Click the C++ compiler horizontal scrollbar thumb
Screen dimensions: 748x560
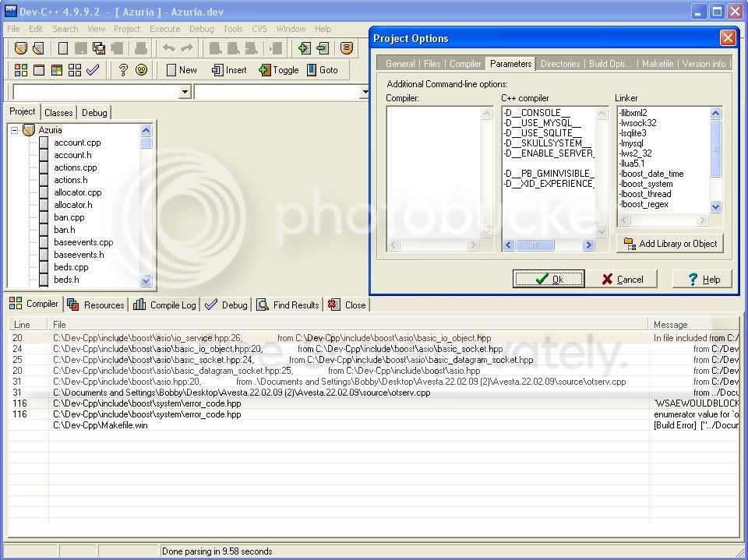535,245
